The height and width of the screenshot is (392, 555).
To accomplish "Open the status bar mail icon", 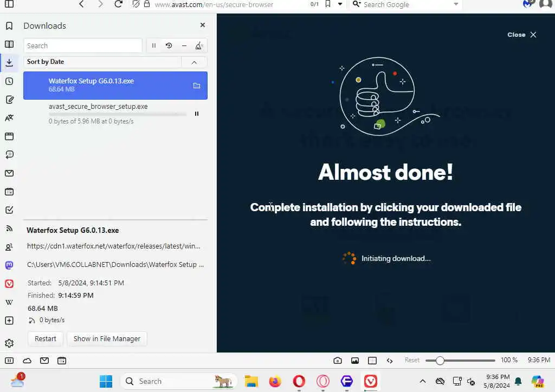I will [x=44, y=361].
